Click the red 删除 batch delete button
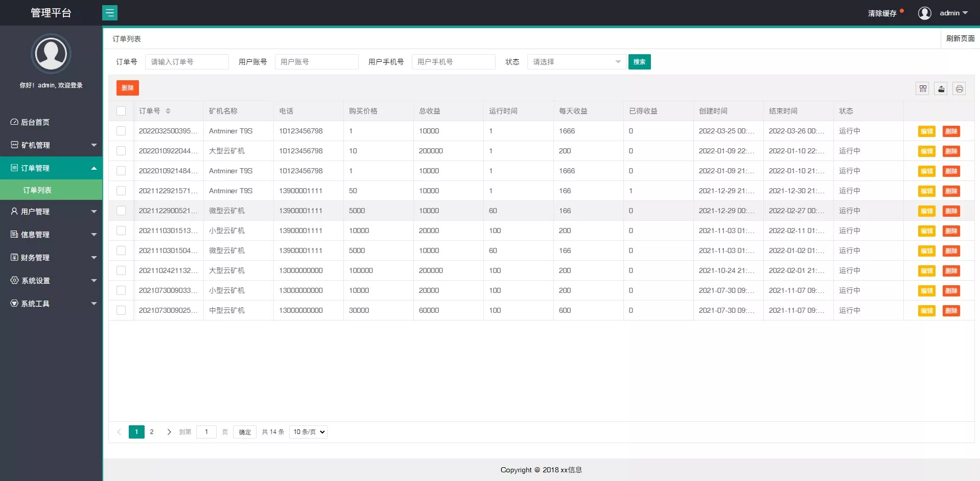Image resolution: width=980 pixels, height=481 pixels. click(x=128, y=88)
